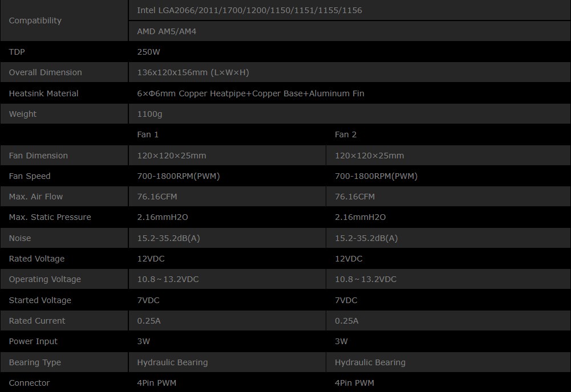Click the 1100g weight value

click(150, 114)
